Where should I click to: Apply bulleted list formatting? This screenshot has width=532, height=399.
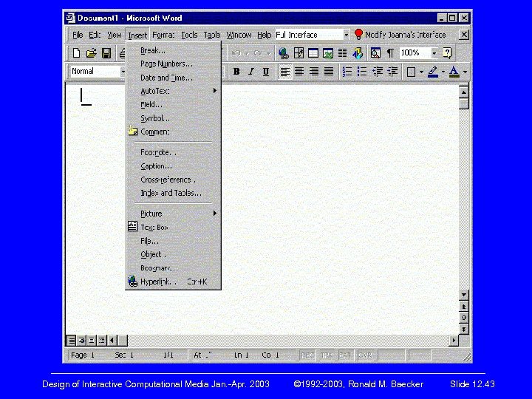(362, 72)
